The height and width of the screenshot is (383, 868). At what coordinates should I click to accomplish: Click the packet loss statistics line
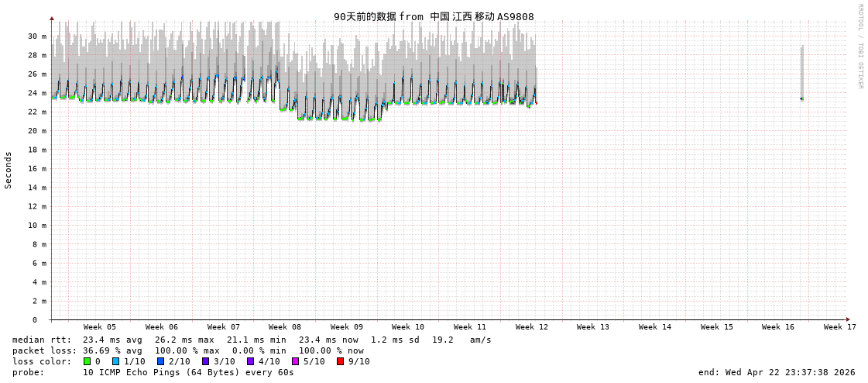(188, 350)
